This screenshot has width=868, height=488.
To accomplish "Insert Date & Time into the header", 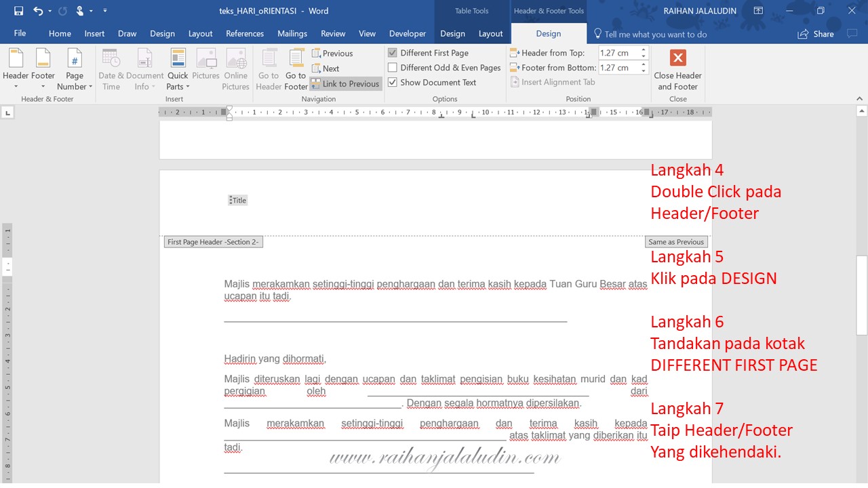I will click(111, 68).
